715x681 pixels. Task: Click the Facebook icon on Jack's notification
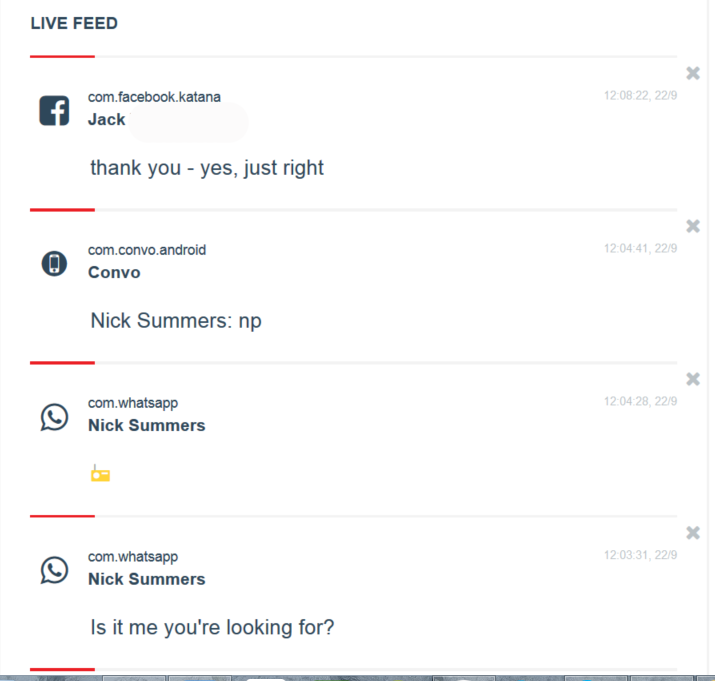[54, 110]
